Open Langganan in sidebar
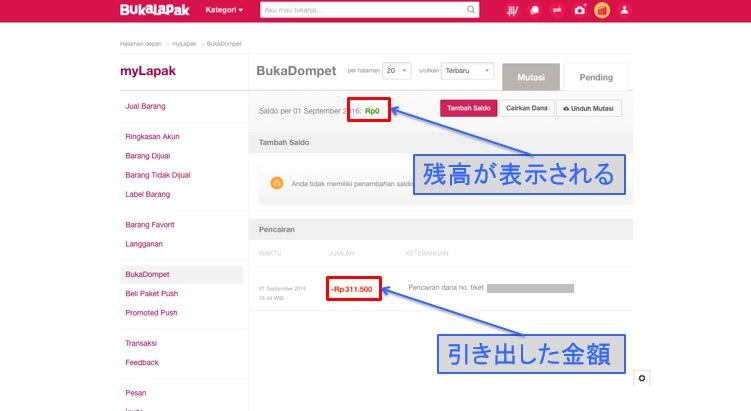The height and width of the screenshot is (411, 751). [x=144, y=244]
